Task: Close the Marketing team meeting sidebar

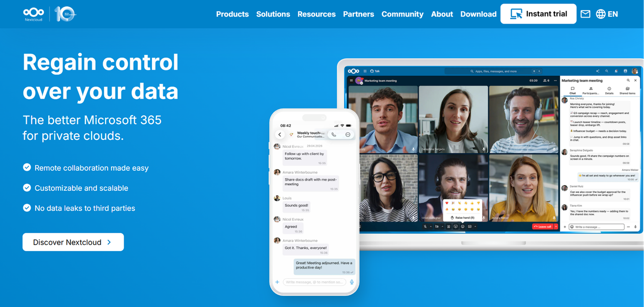Action: [635, 81]
